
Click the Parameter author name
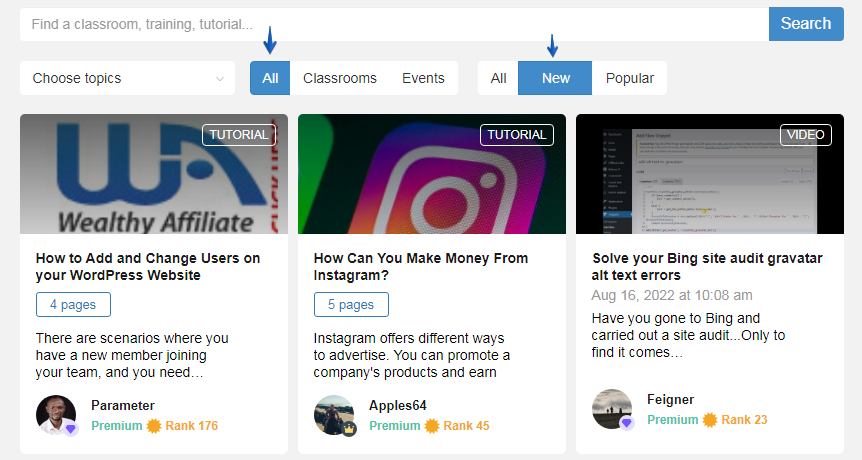point(123,406)
